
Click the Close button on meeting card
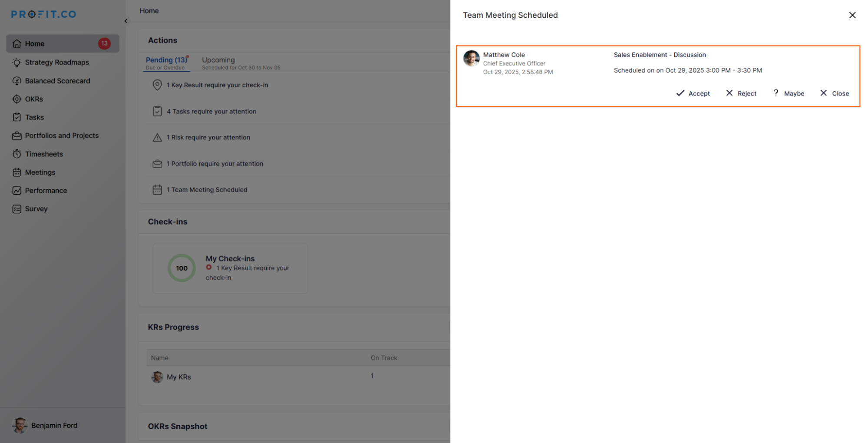tap(835, 93)
